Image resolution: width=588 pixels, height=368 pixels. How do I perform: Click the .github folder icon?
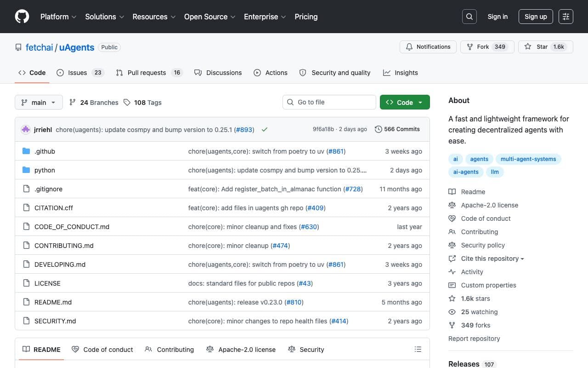pyautogui.click(x=26, y=151)
